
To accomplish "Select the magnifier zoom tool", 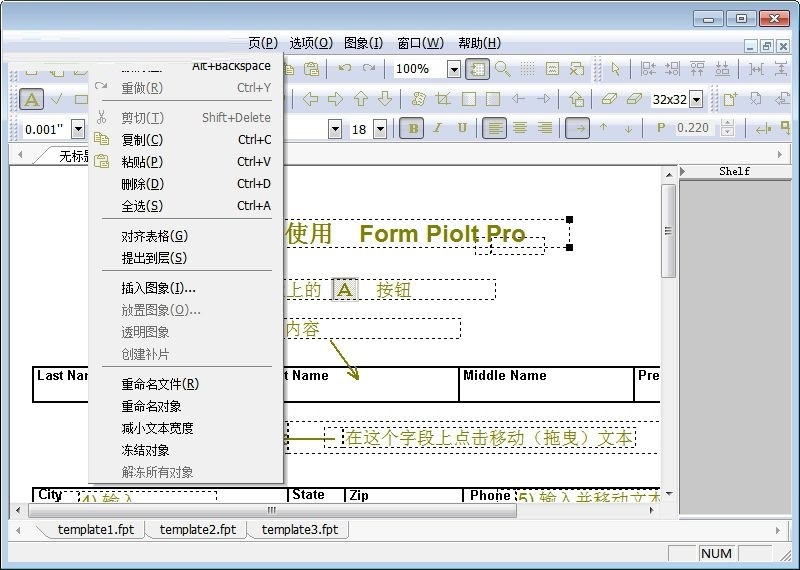I will [503, 69].
